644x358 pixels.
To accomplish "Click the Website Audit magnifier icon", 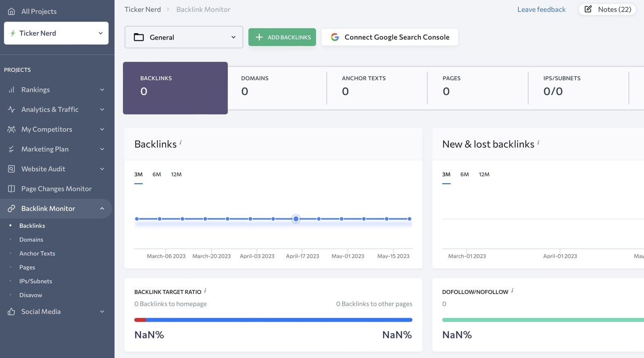I will click(x=11, y=169).
